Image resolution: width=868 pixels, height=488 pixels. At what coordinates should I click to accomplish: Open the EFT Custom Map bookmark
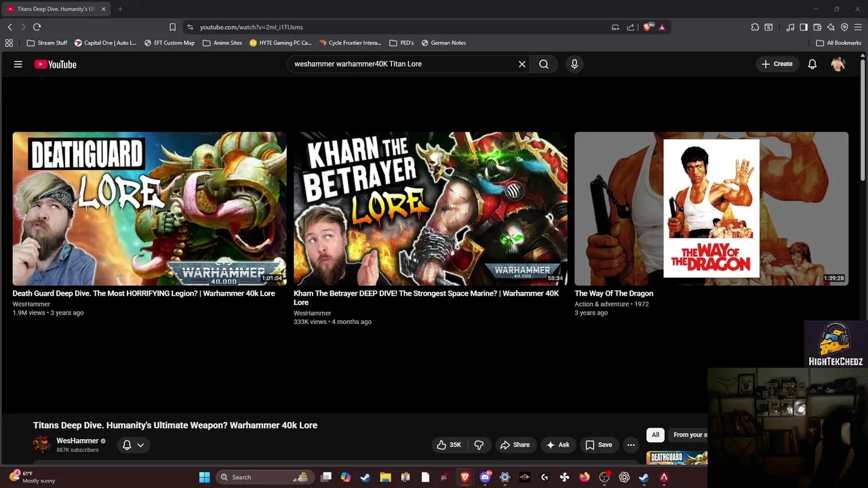click(170, 43)
